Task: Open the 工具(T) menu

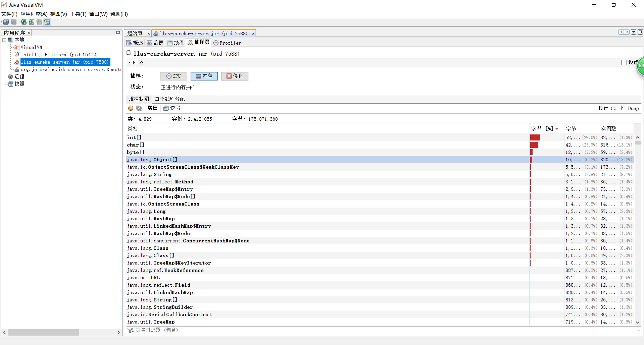Action: [x=78, y=14]
